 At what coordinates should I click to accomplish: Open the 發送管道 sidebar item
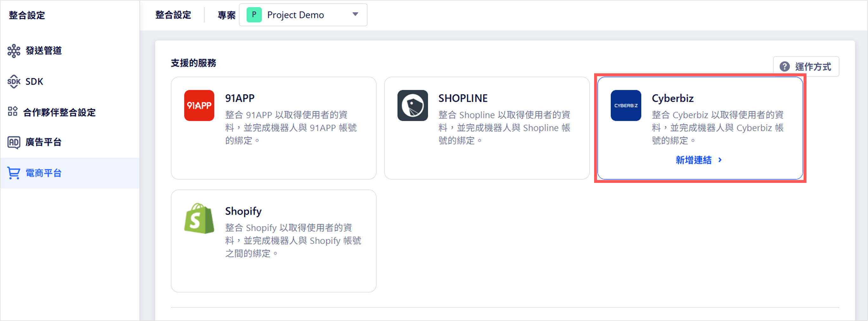point(70,50)
